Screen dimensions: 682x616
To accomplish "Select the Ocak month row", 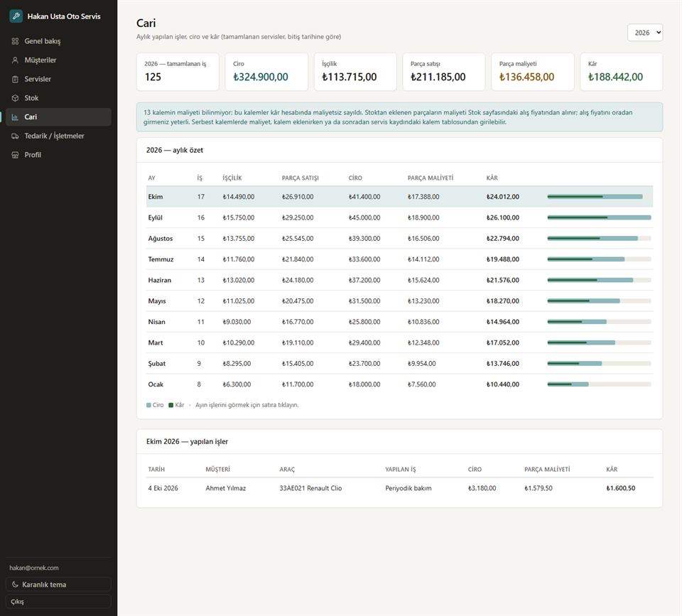I will tap(400, 384).
